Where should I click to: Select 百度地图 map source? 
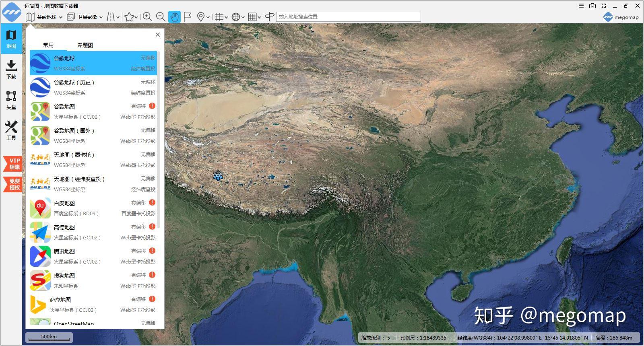(x=93, y=208)
